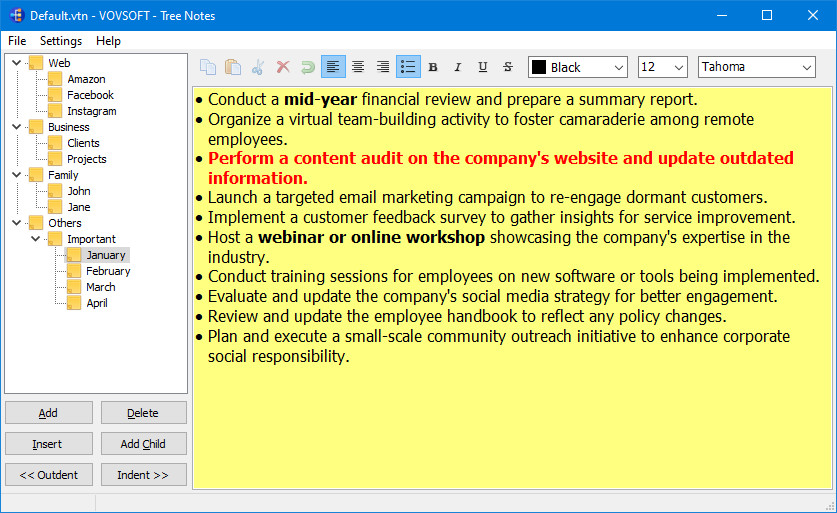Click the Jane note folder icon
837x513 pixels.
point(55,207)
